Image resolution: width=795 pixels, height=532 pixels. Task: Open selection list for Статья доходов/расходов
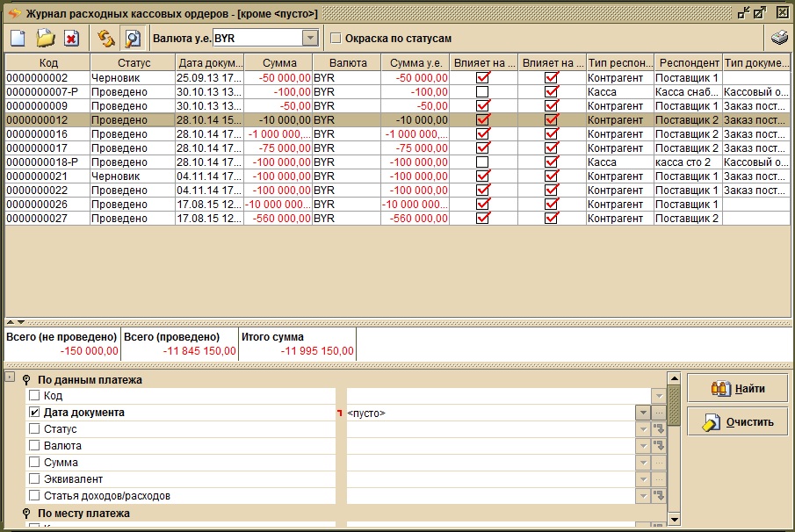pyautogui.click(x=659, y=496)
